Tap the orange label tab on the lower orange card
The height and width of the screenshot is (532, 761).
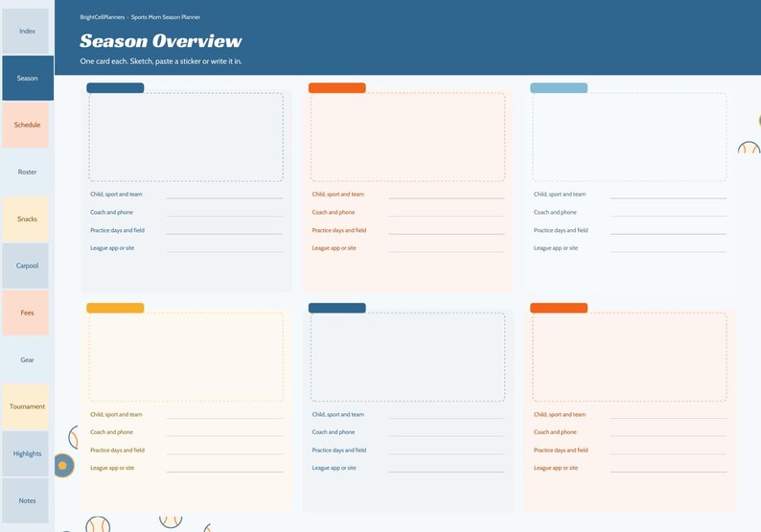pos(559,308)
